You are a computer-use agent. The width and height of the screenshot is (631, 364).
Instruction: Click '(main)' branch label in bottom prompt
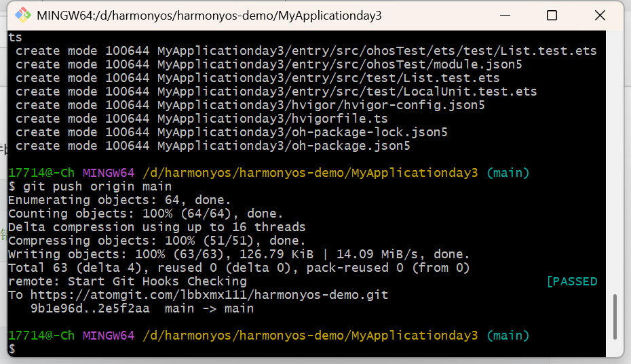[508, 336]
